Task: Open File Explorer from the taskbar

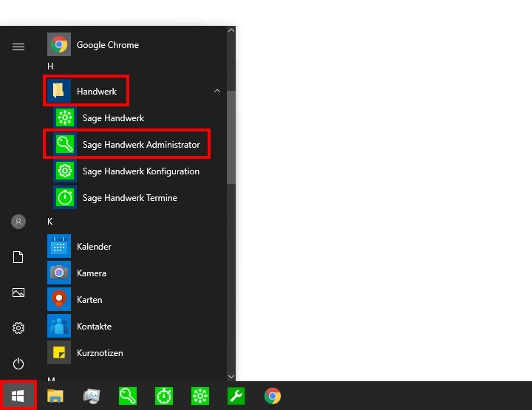Action: point(55,396)
